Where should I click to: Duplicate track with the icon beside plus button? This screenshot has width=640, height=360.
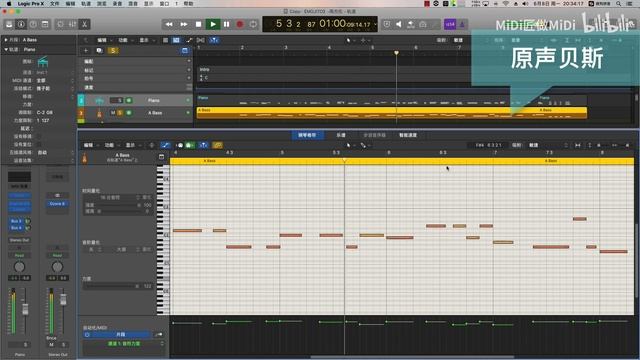click(x=99, y=51)
